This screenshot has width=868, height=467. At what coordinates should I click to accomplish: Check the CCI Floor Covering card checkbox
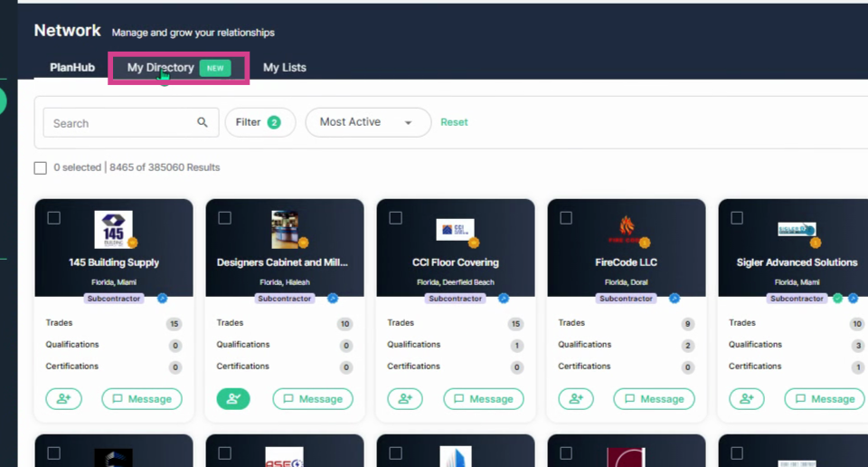[x=395, y=218]
